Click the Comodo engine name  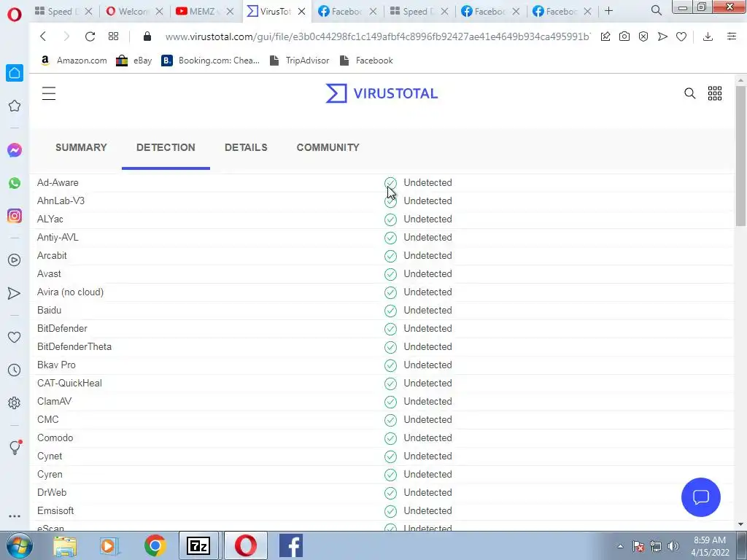click(55, 438)
